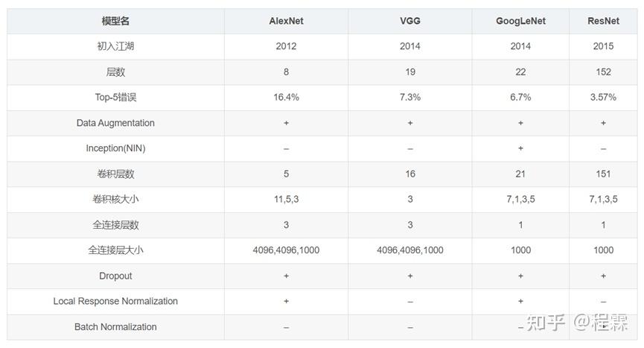Select the ResNet layer count 152
The width and height of the screenshot is (644, 348).
coord(603,72)
